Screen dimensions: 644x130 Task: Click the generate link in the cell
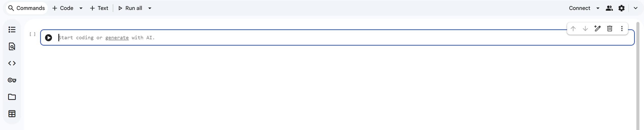click(x=117, y=38)
